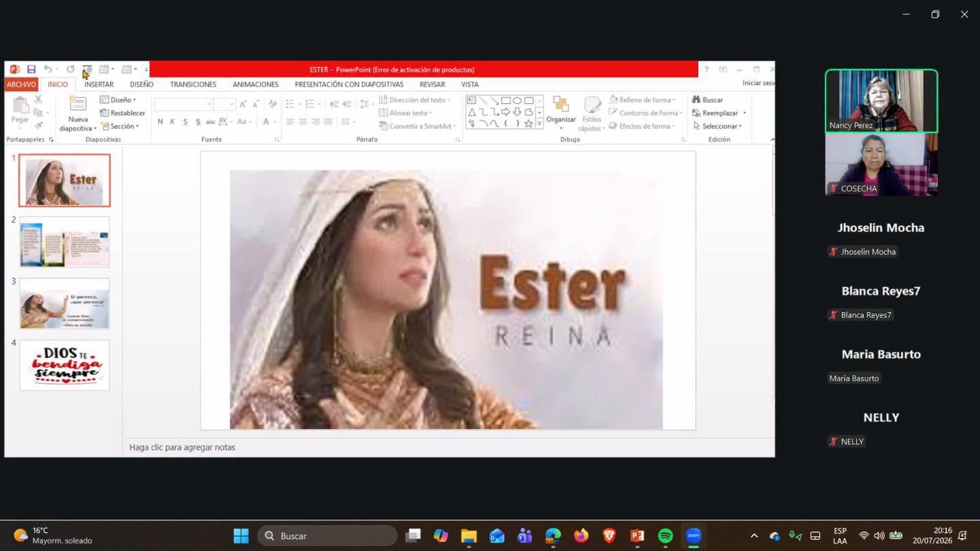Switch to the TRANSICIONES tab
980x551 pixels.
(x=193, y=84)
